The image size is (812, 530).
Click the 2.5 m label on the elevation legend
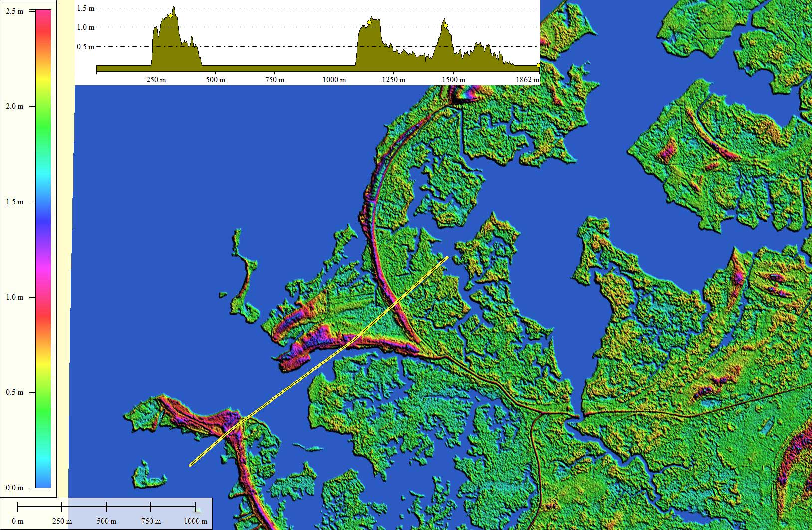(14, 11)
